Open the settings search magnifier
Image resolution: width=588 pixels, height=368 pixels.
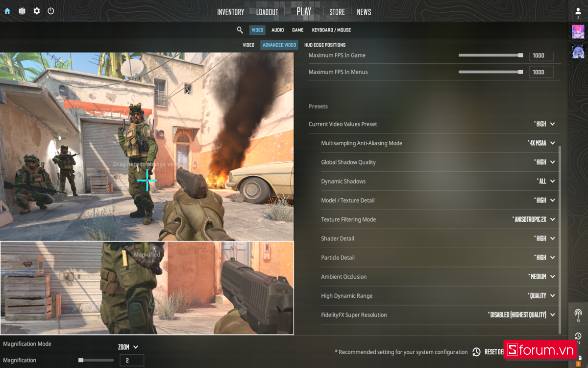[240, 30]
